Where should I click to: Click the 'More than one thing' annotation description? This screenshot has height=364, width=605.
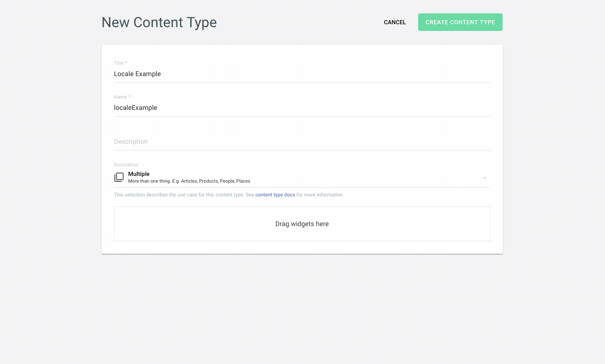189,181
